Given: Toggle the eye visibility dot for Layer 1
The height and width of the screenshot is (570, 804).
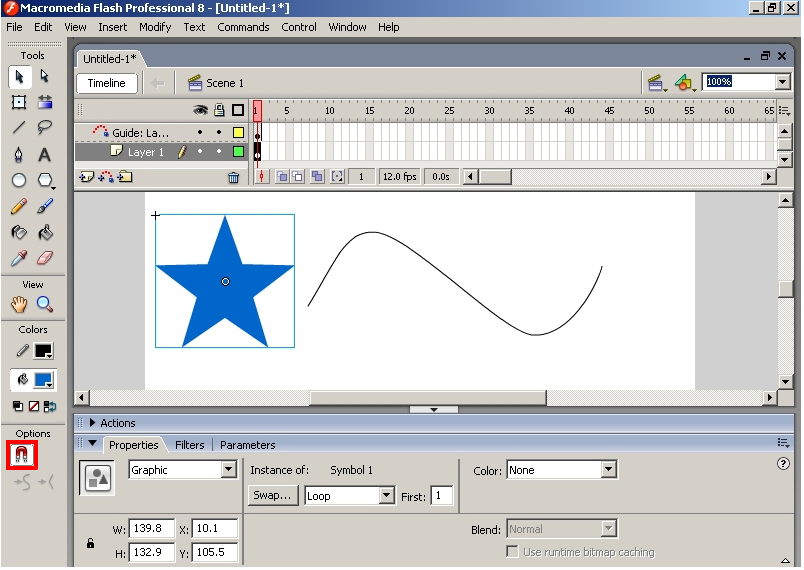Looking at the screenshot, I should pos(200,151).
